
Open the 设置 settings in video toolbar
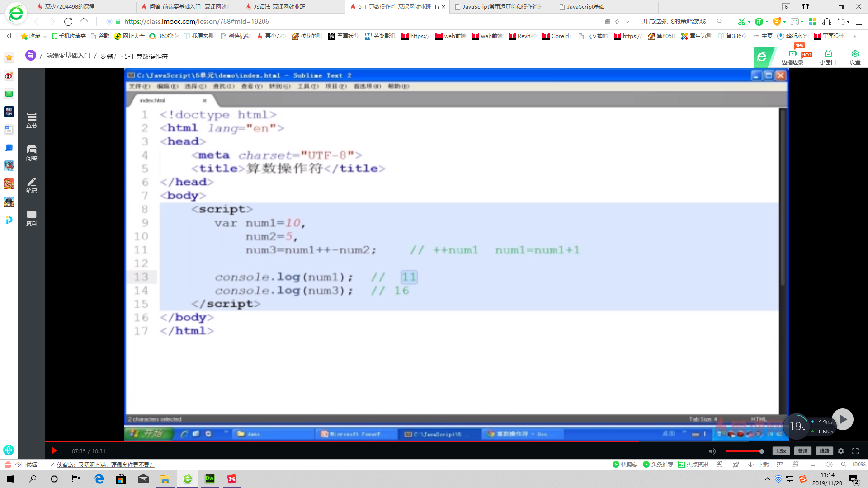click(855, 57)
